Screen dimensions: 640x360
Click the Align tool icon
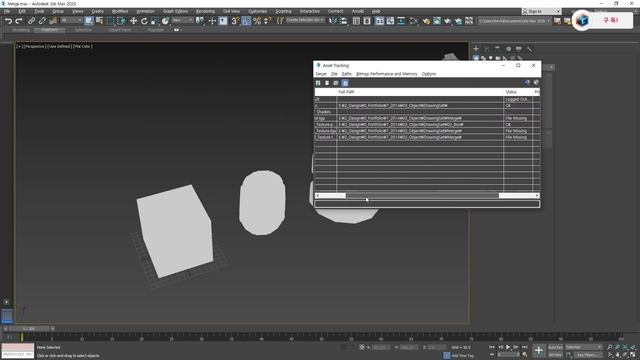(x=344, y=21)
